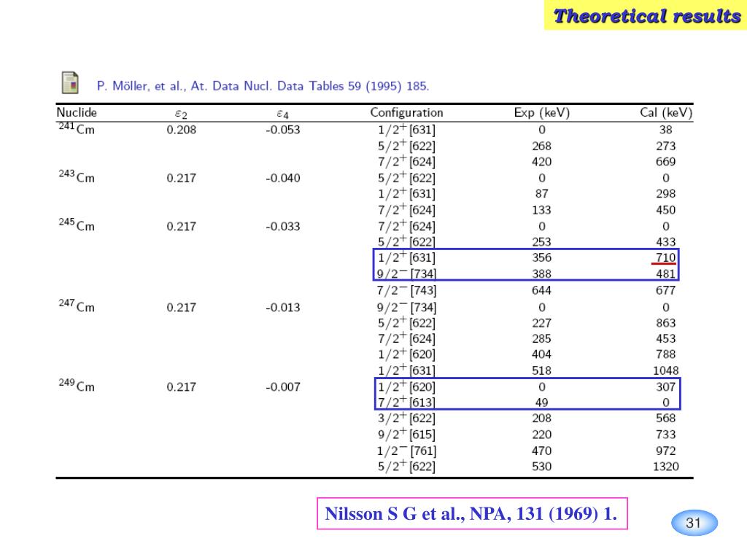Click the Exp value 644
This screenshot has height=560, width=747.
542,290
